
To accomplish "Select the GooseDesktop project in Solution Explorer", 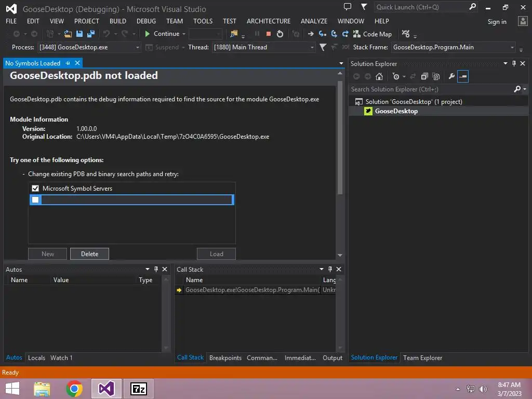I will [396, 111].
